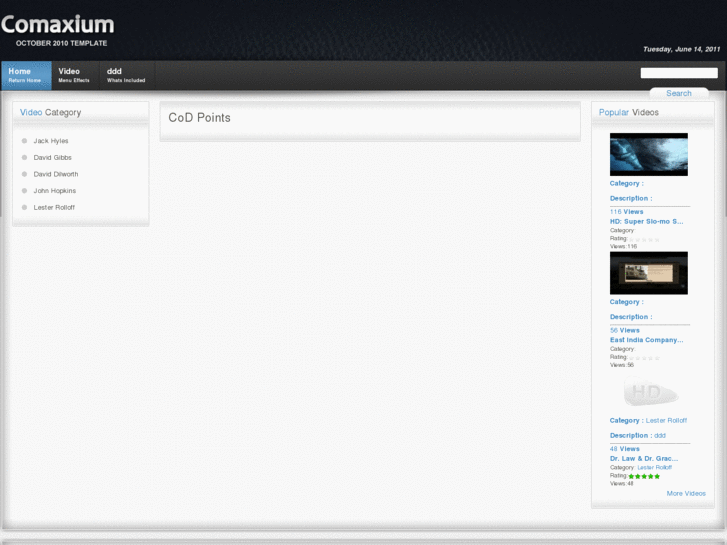Focus the search input field
Screen dimensions: 727x545
679,73
